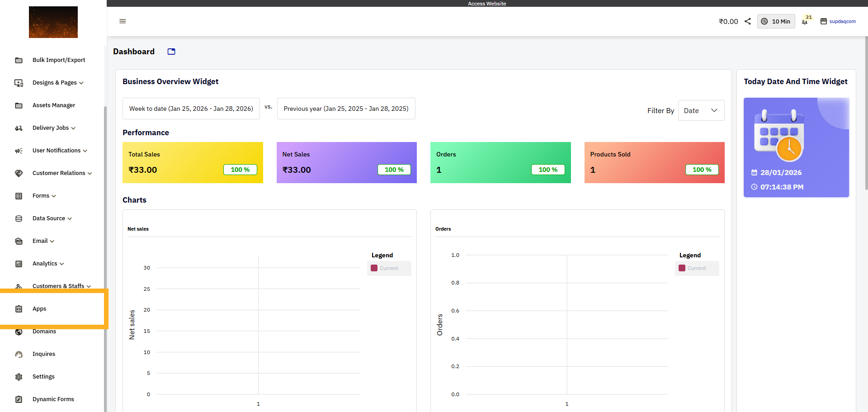Click the window icon next to Dashboard title
The height and width of the screenshot is (412, 868).
171,52
